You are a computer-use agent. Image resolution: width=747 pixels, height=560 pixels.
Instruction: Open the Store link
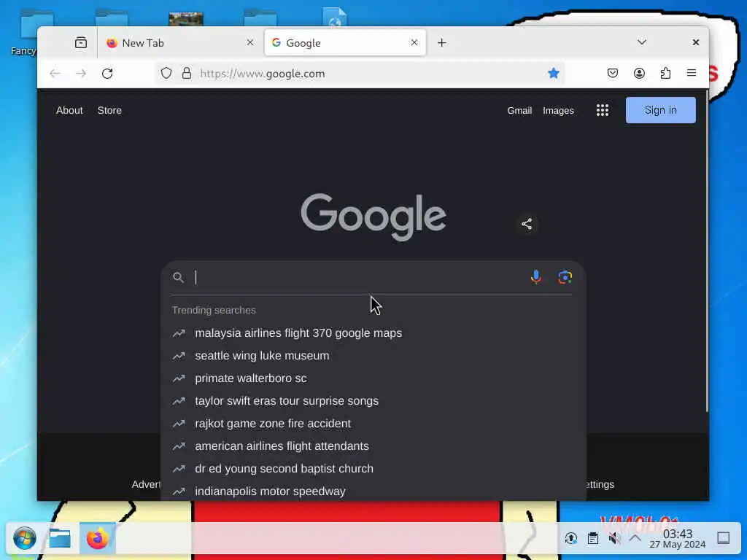[x=109, y=111]
